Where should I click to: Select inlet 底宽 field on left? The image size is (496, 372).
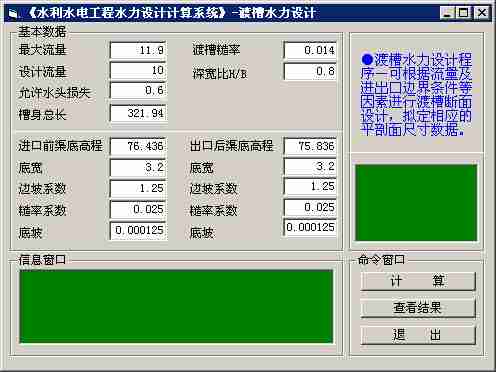[x=138, y=167]
